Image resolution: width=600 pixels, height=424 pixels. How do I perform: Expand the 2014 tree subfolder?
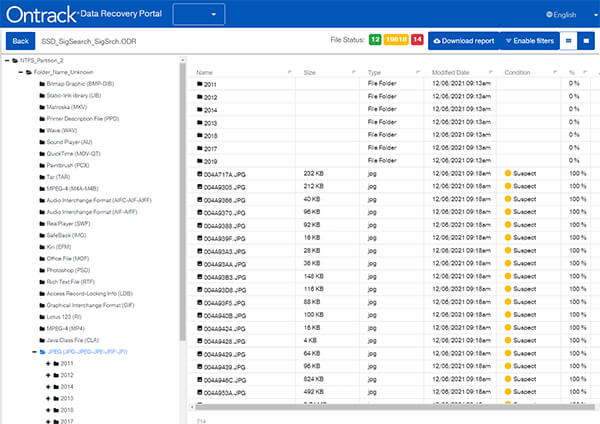[x=48, y=386]
